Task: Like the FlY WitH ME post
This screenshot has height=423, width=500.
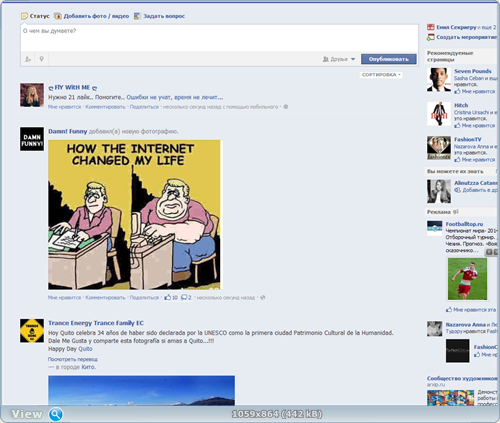Action: pyautogui.click(x=65, y=107)
